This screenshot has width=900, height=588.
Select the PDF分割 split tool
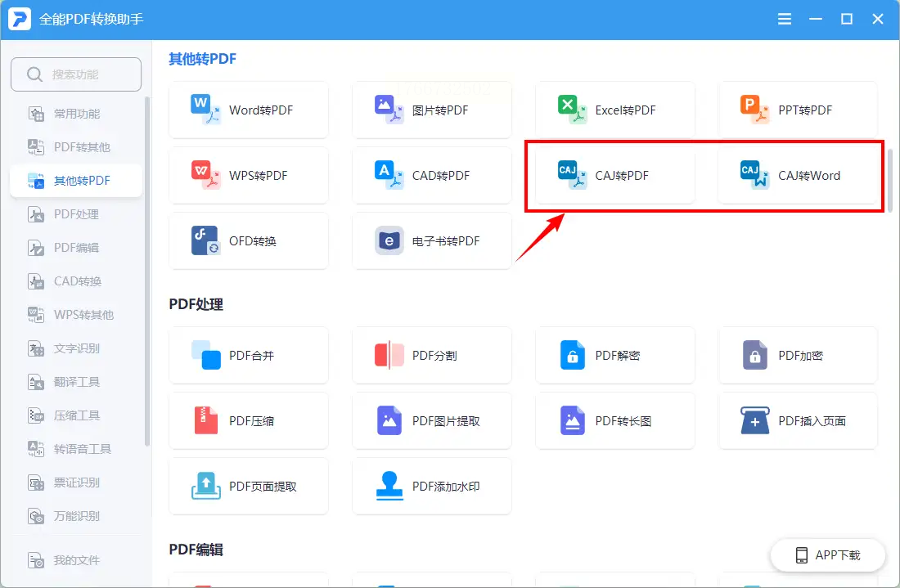(x=432, y=355)
